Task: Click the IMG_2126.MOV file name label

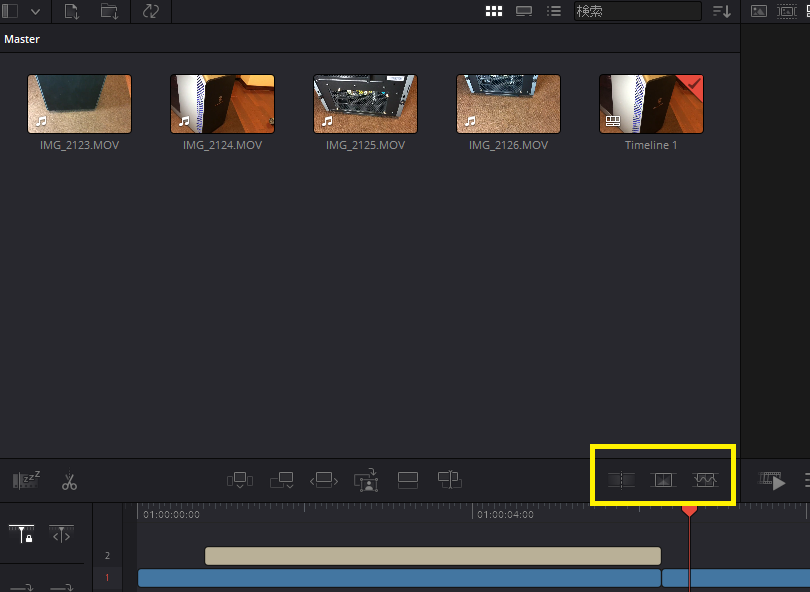Action: point(508,145)
